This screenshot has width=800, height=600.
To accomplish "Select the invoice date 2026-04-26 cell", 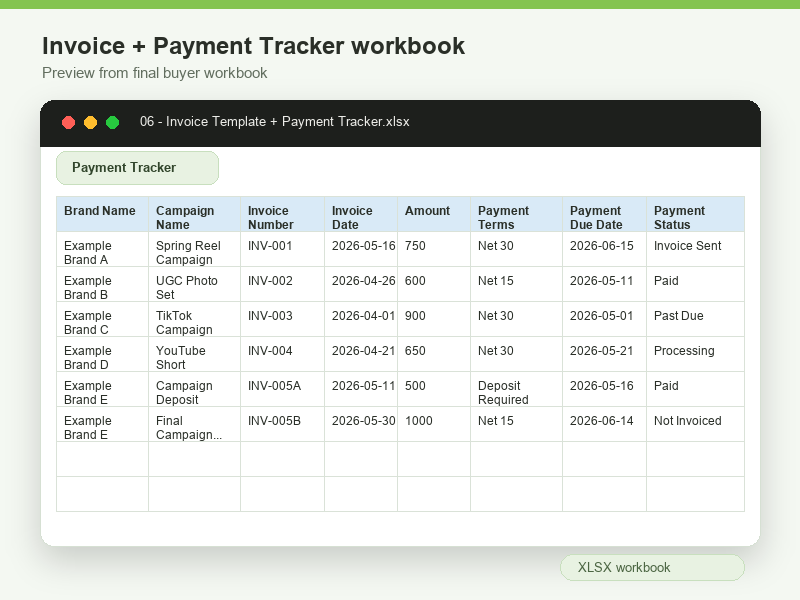I will point(361,284).
